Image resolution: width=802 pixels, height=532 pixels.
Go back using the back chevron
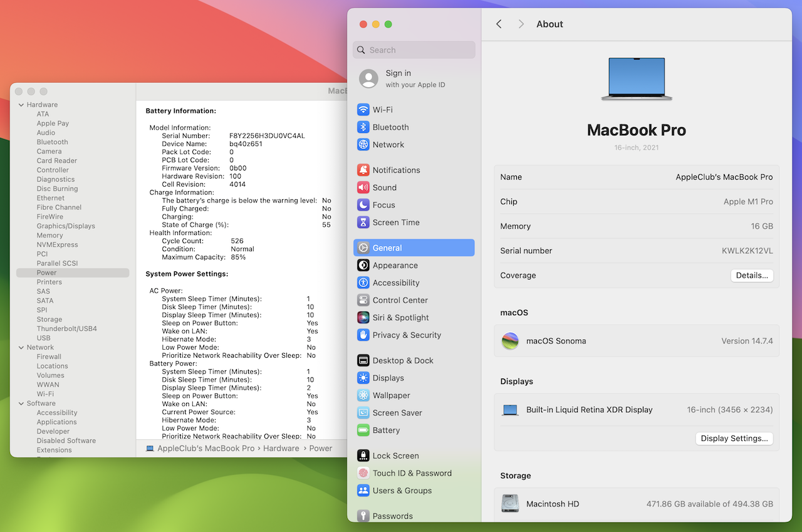coord(499,24)
